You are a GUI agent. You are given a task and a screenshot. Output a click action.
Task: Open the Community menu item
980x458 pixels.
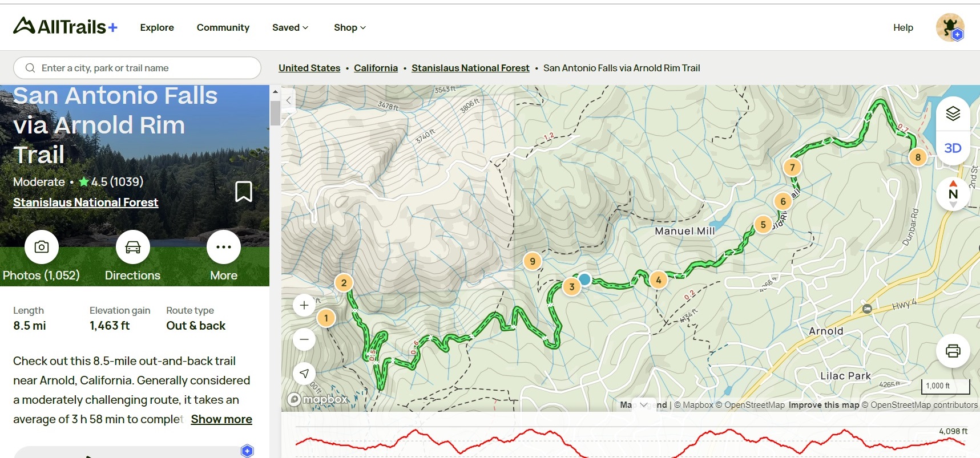(223, 27)
